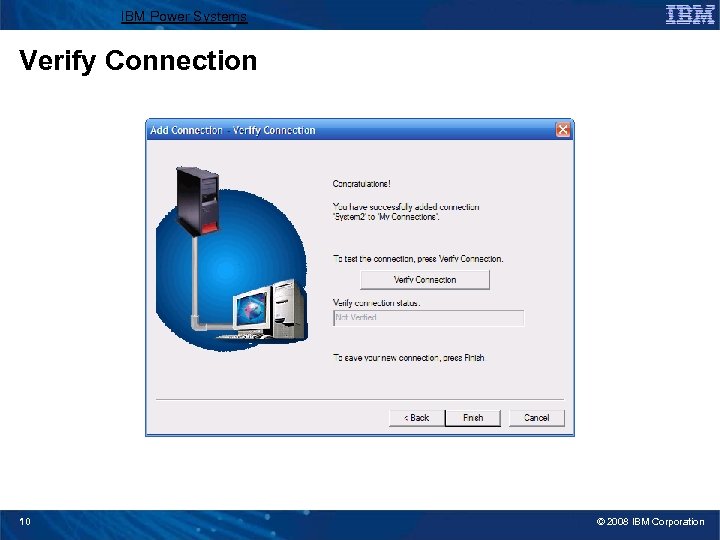Click the dialog title bar text
720x540 pixels.
pos(233,130)
